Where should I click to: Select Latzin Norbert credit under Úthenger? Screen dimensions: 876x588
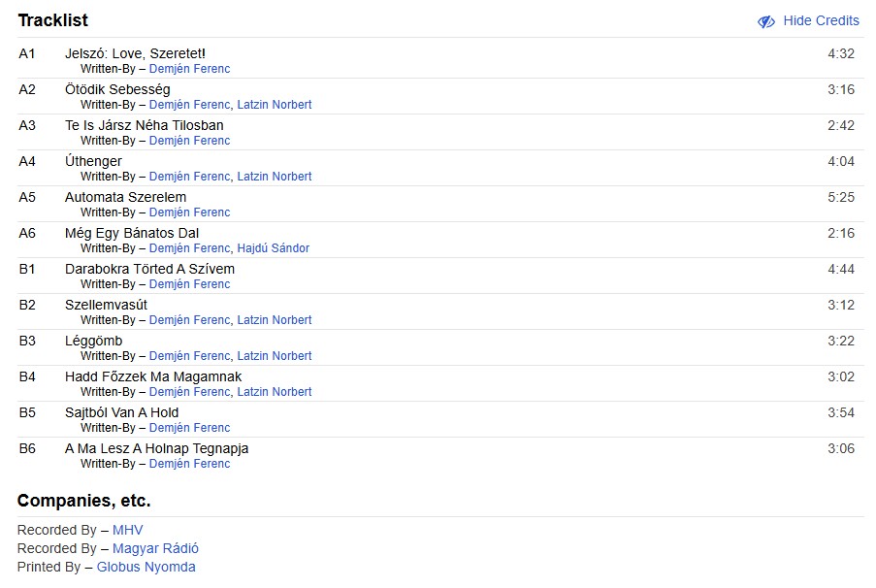coord(275,177)
